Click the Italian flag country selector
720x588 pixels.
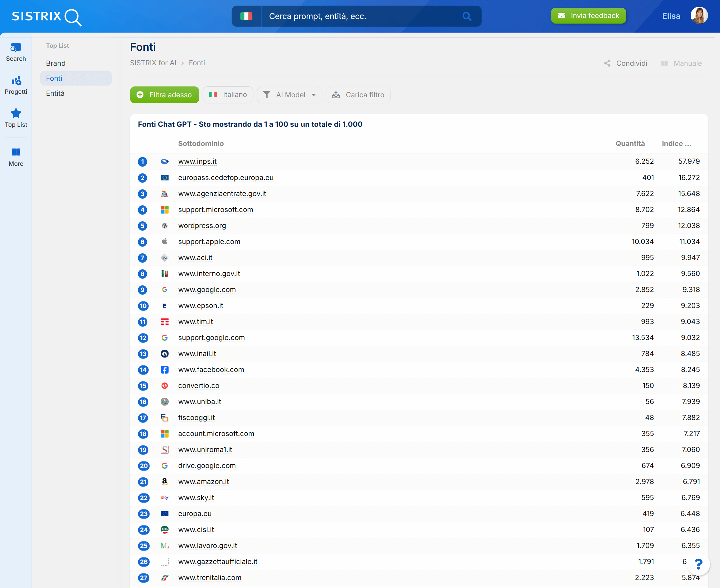tap(246, 16)
